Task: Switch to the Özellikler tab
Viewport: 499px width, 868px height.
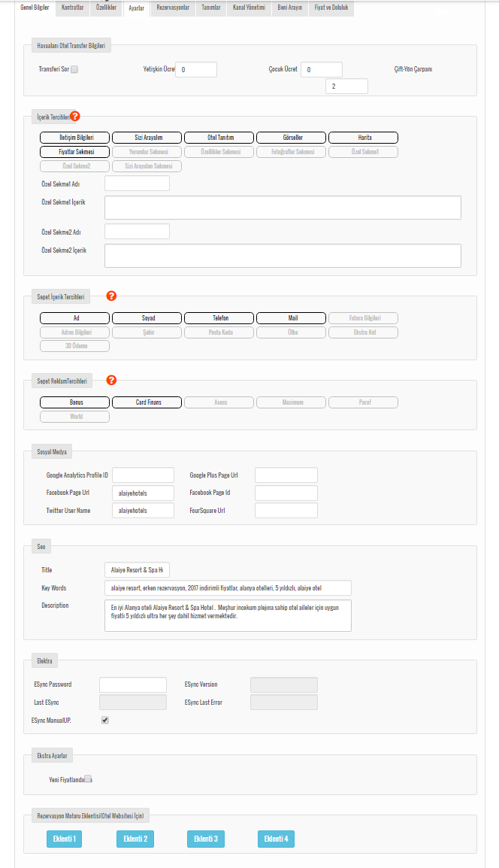Action: point(106,8)
